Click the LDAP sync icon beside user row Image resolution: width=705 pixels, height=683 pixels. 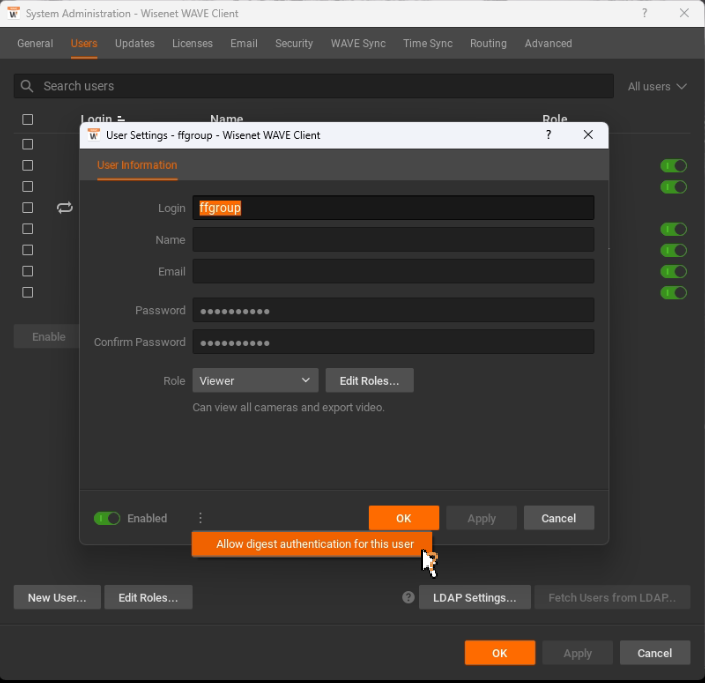tap(65, 208)
